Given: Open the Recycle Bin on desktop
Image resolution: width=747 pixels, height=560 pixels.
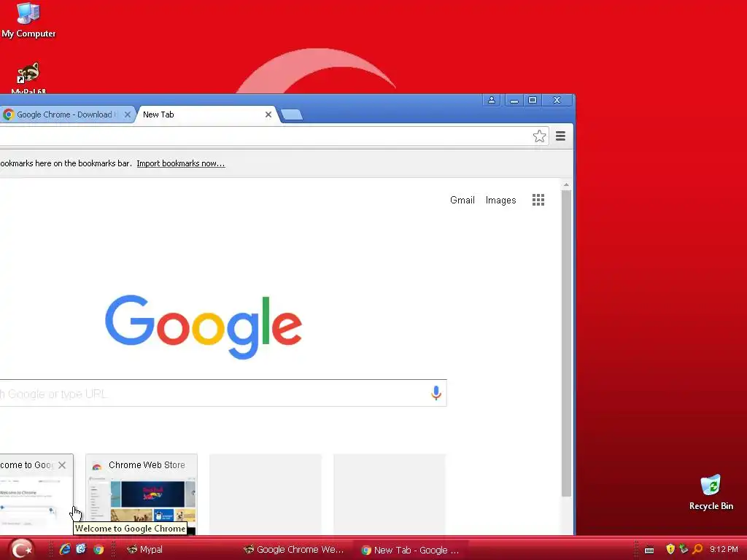Looking at the screenshot, I should point(711,492).
